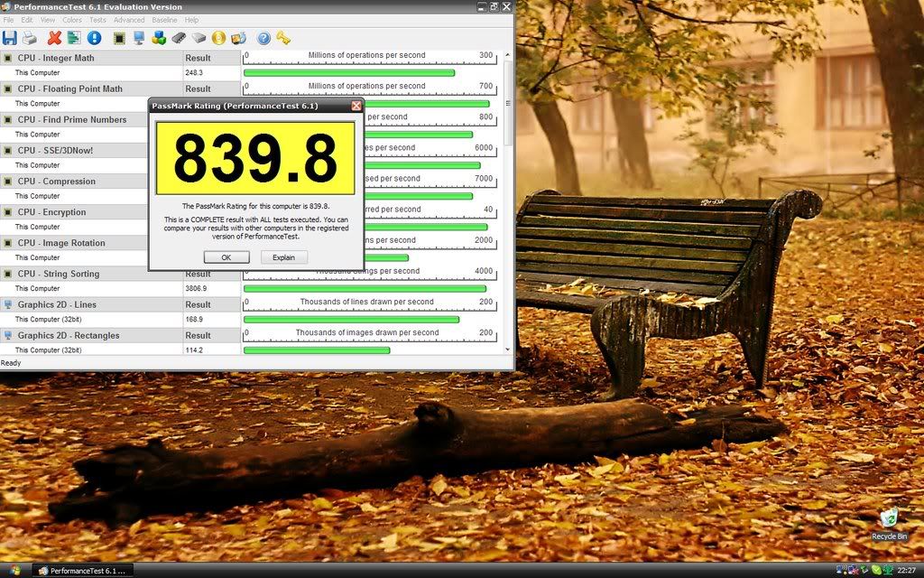The image size is (924, 578).
Task: Click the "Ready" status bar text
Action: 11,363
